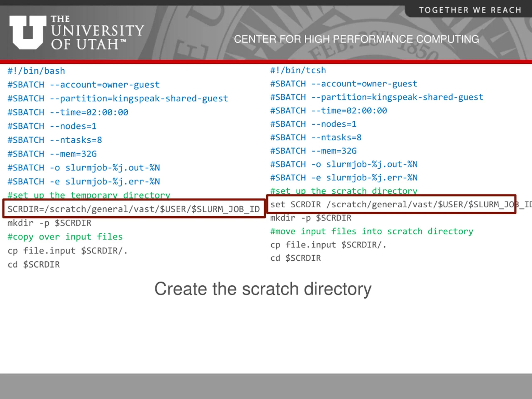
Task: Click the bash '#SBATCH --time=02:00:00' line
Action: coord(68,112)
